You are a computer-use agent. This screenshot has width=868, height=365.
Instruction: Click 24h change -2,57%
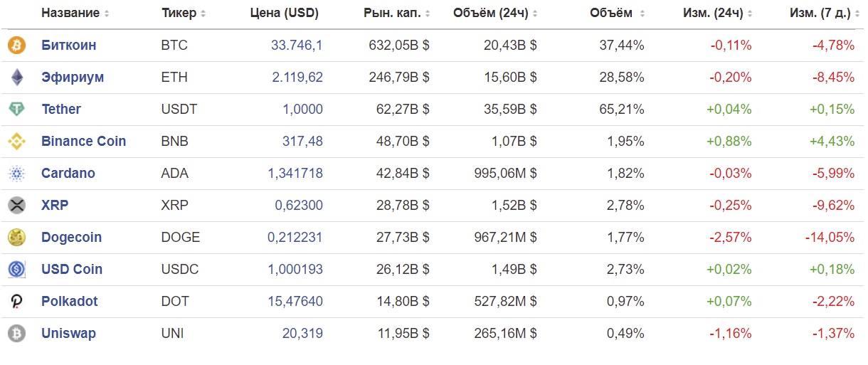tap(731, 238)
